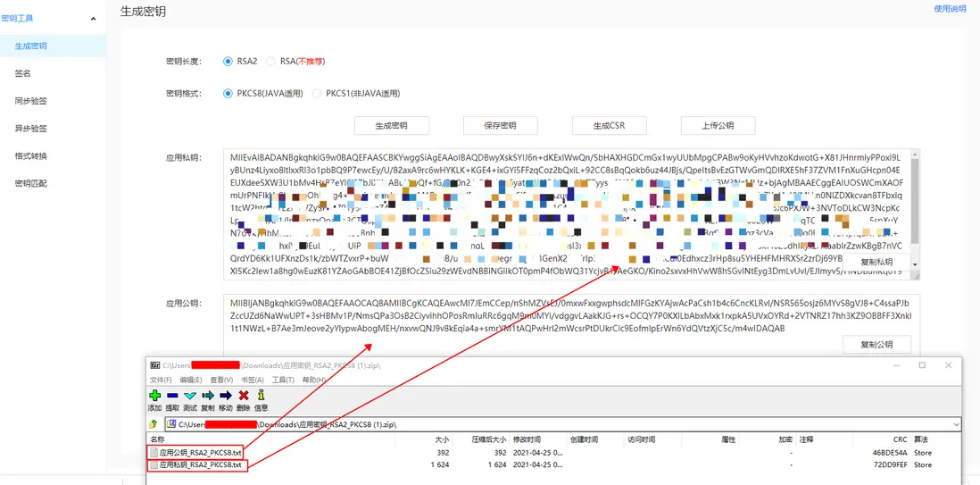Click the 7-Zip Copy (复制) icon
This screenshot has width=980, height=485.
207,396
